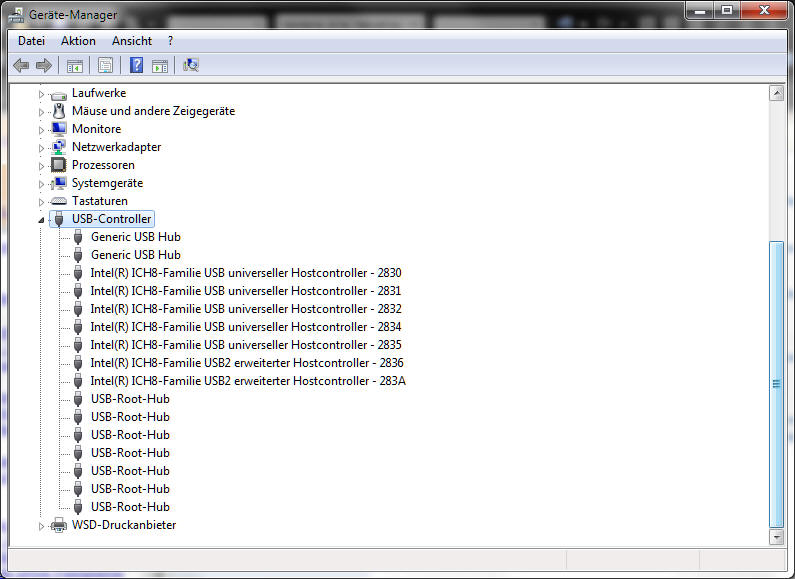Open the Ansicht menu
The width and height of the screenshot is (795, 579).
click(x=132, y=41)
